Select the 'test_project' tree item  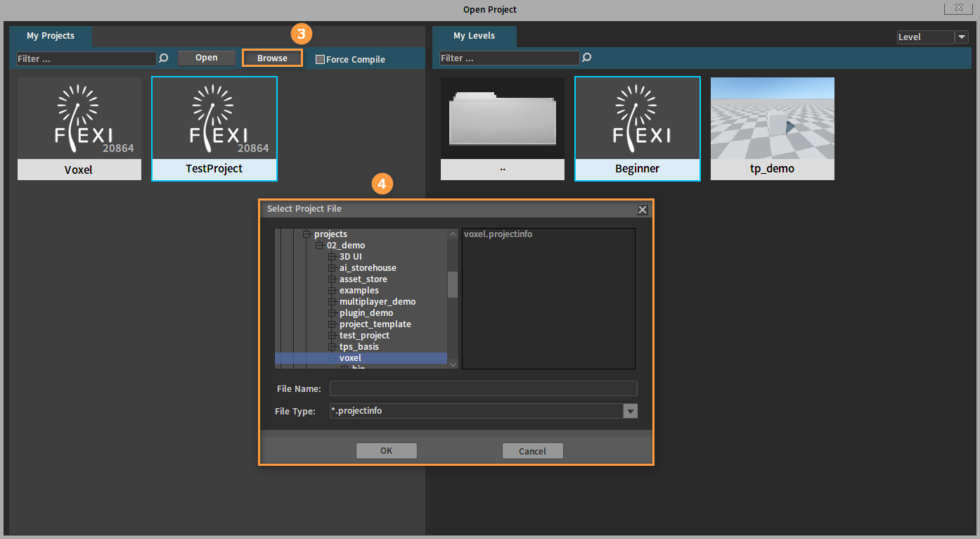tap(364, 336)
